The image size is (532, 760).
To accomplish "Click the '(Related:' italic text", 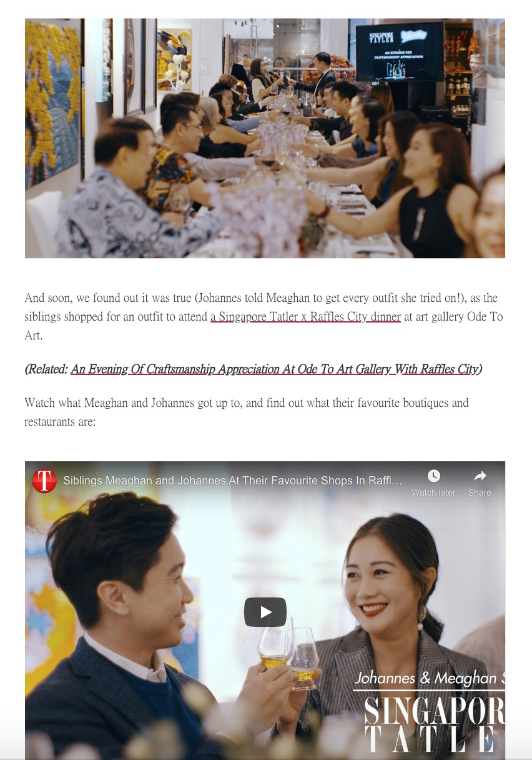I will click(46, 369).
